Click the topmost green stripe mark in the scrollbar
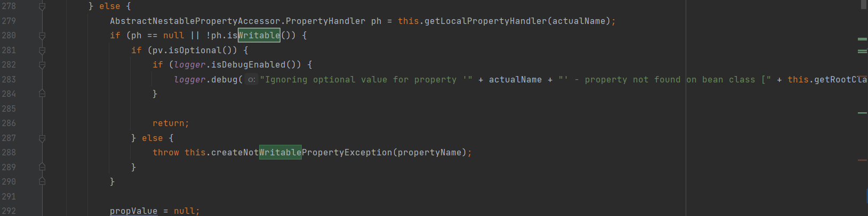Viewport: 868px width, 216px height. [862, 39]
